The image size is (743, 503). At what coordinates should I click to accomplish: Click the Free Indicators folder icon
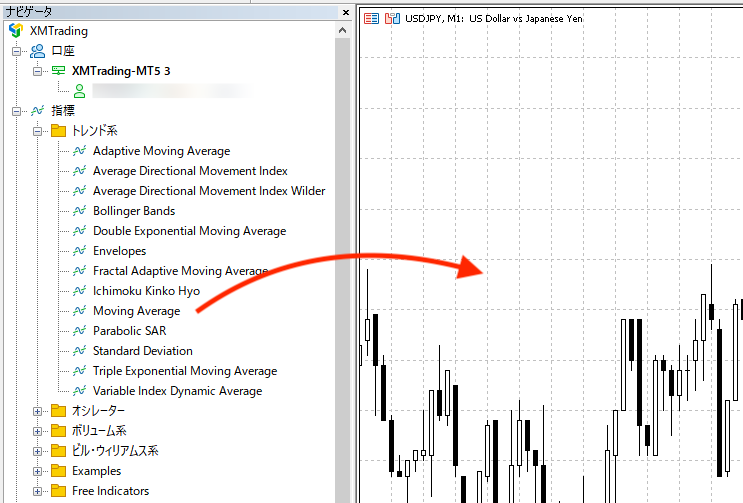pyautogui.click(x=58, y=491)
